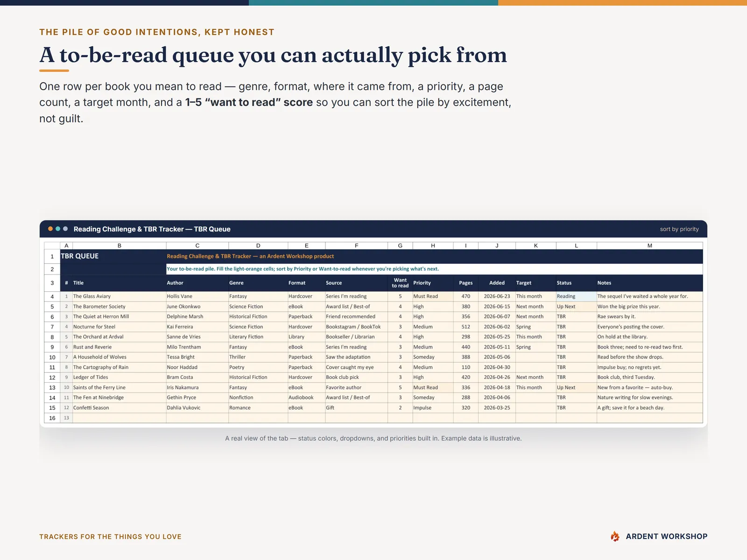Click author 'Hollis Vane' cell
Screen dimensions: 747x560
[x=197, y=296]
